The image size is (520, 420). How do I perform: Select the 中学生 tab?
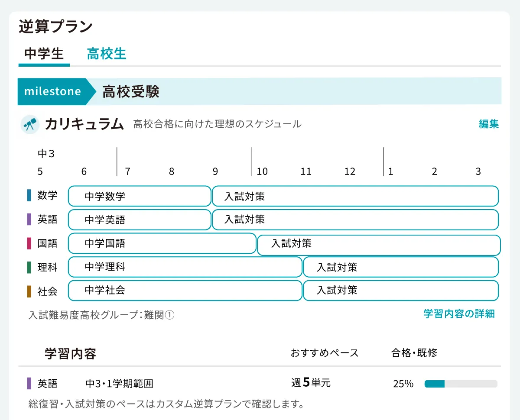coord(44,54)
